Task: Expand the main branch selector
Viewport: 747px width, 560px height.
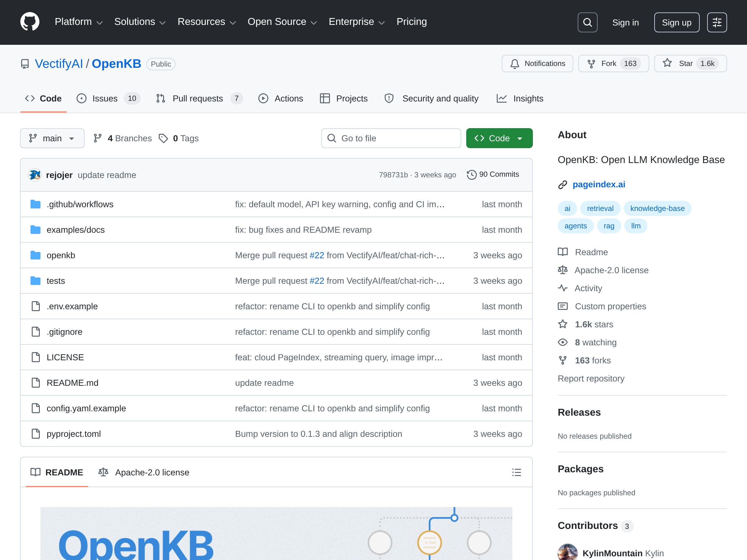Action: 52,138
